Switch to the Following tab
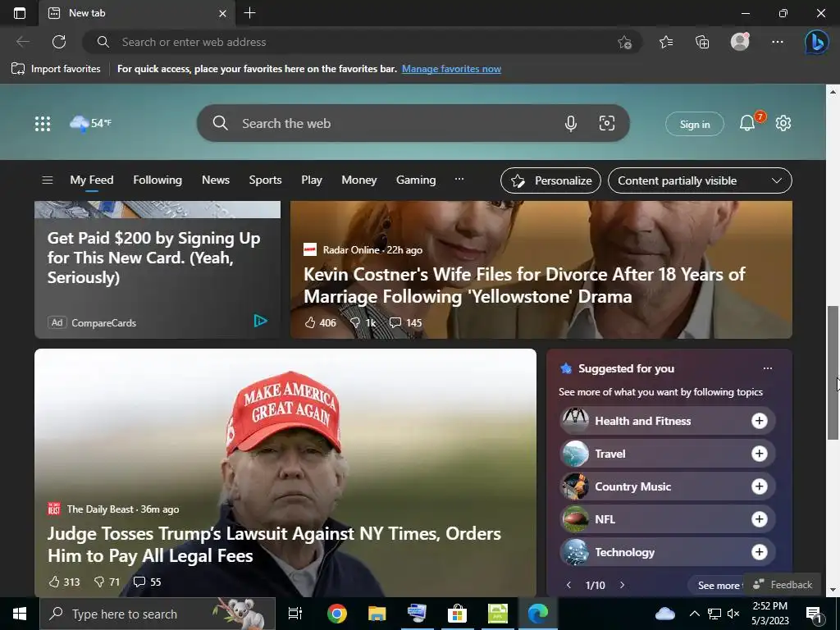The width and height of the screenshot is (840, 630). [157, 180]
